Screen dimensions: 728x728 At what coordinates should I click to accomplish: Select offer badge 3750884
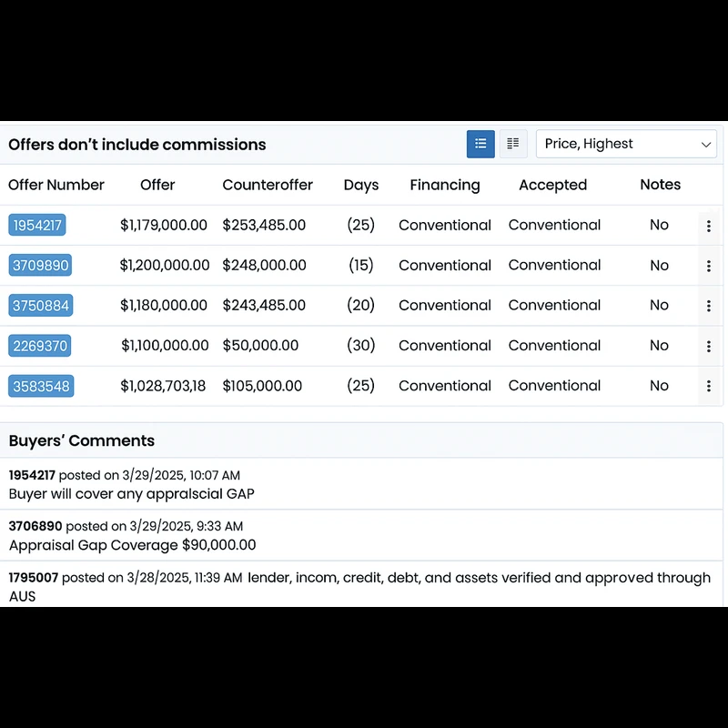(40, 306)
